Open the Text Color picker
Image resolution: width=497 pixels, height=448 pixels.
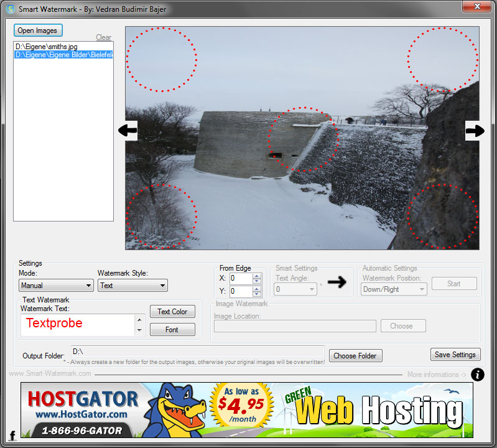click(172, 312)
